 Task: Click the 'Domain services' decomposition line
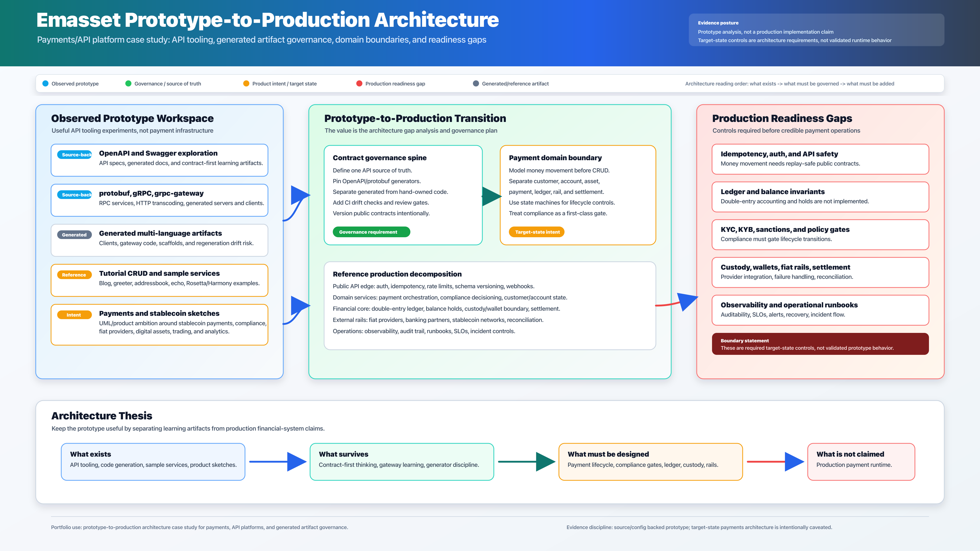[450, 297]
